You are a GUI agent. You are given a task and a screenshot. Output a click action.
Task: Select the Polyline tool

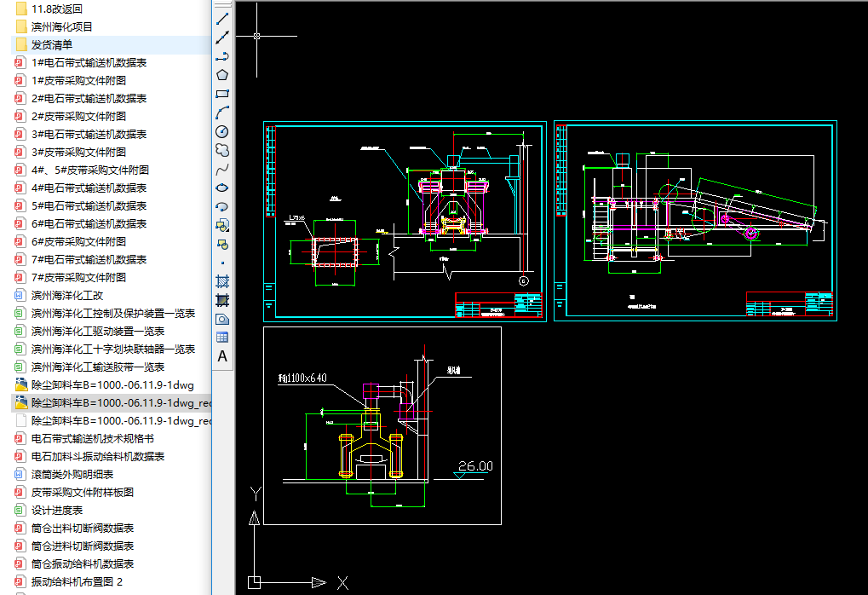pyautogui.click(x=222, y=56)
